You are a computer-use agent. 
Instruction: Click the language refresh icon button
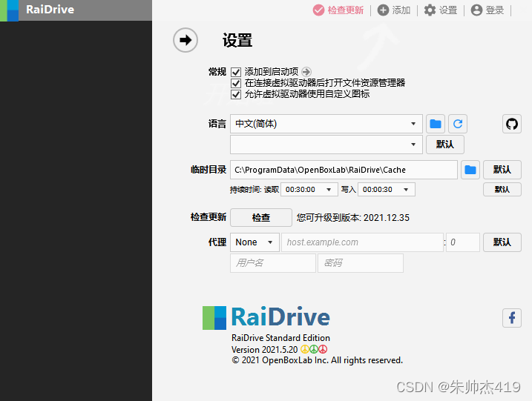[458, 124]
